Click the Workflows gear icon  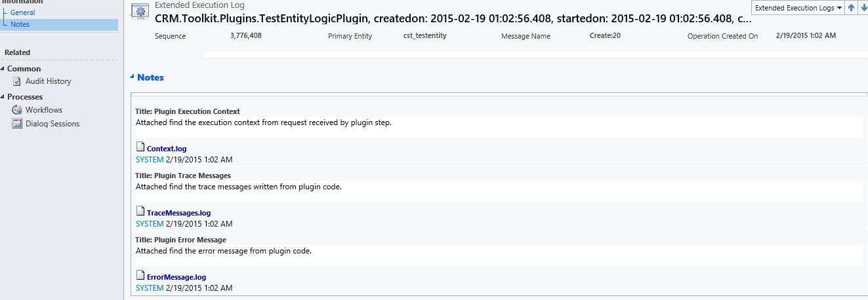17,110
